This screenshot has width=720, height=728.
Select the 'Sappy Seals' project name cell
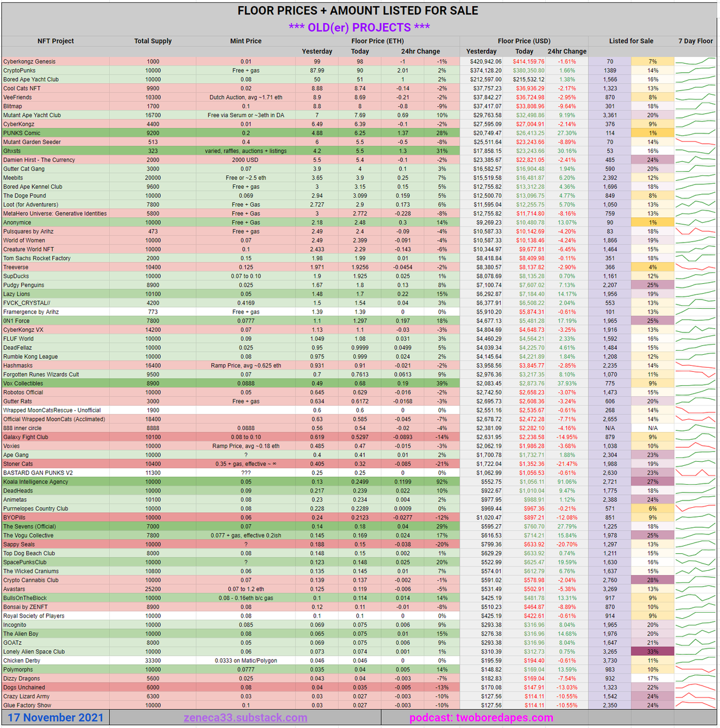pyautogui.click(x=55, y=544)
